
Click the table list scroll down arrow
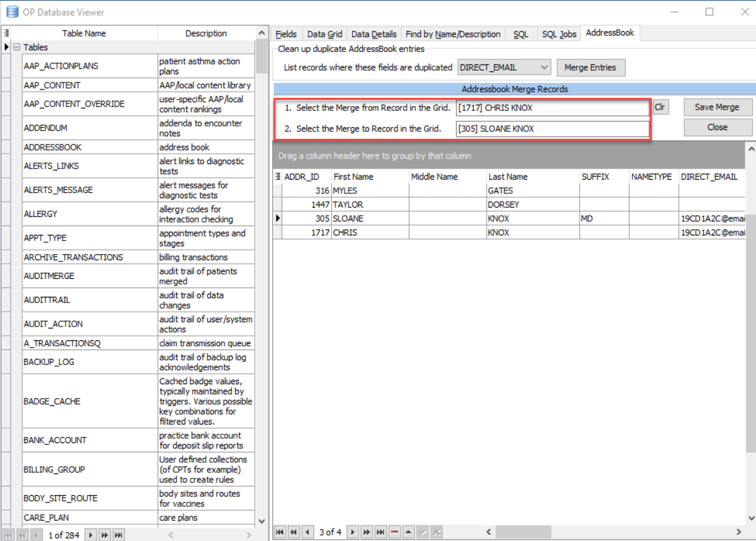point(261,522)
